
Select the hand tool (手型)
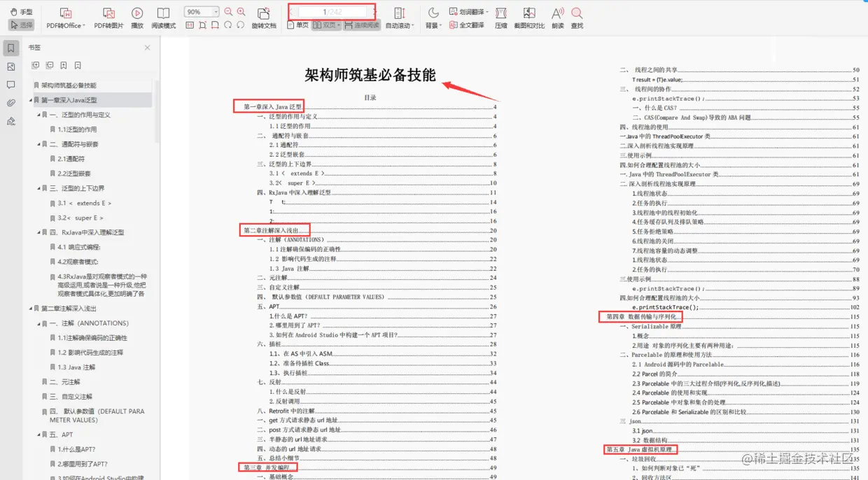tap(21, 12)
